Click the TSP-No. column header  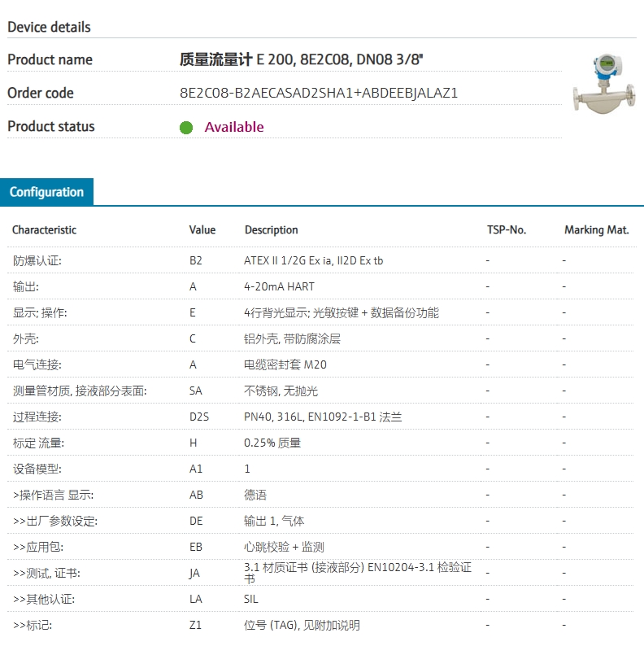pos(507,230)
